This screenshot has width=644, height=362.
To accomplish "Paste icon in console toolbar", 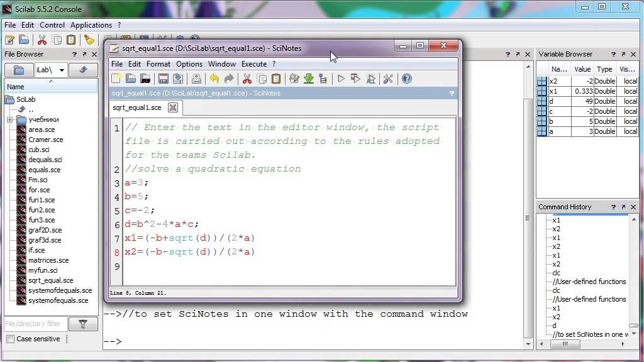I will tap(71, 40).
